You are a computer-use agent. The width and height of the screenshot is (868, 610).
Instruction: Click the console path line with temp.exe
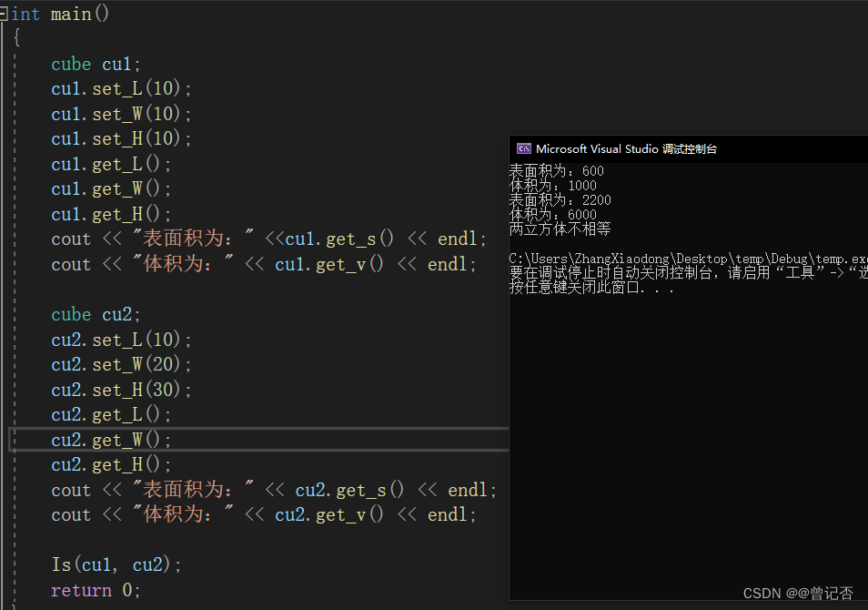688,259
